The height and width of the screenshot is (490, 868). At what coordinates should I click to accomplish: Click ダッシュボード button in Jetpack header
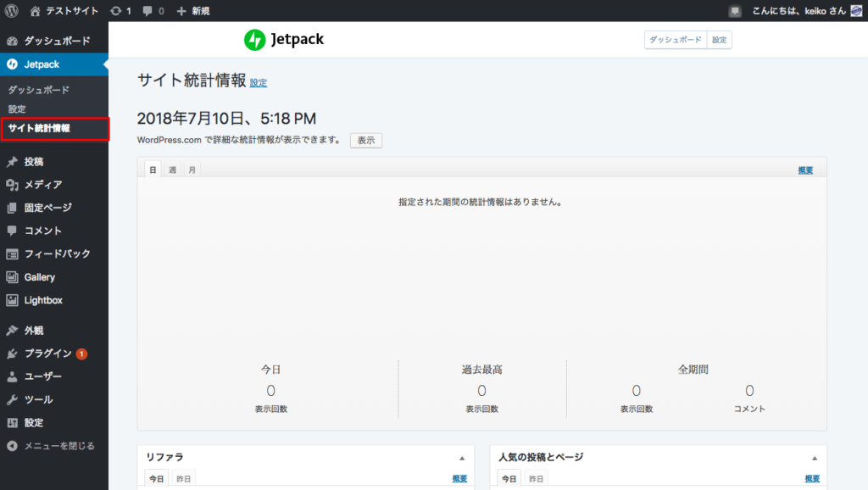tap(676, 40)
